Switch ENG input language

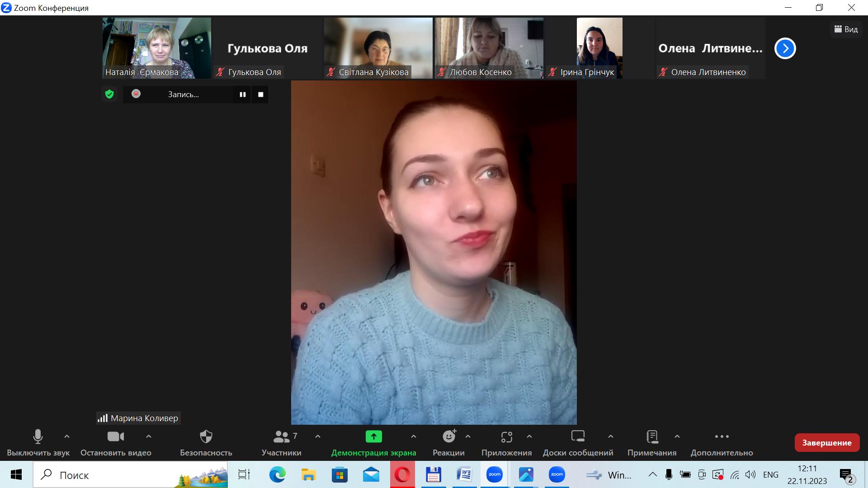(x=771, y=474)
